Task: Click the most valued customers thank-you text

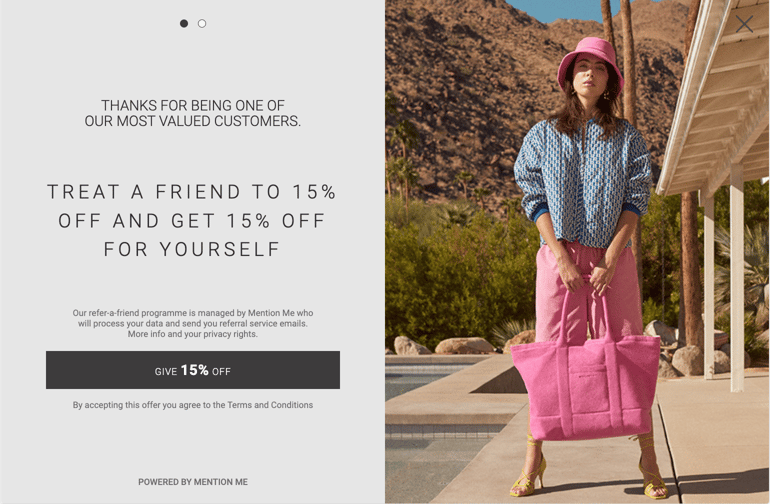Action: 192,113
